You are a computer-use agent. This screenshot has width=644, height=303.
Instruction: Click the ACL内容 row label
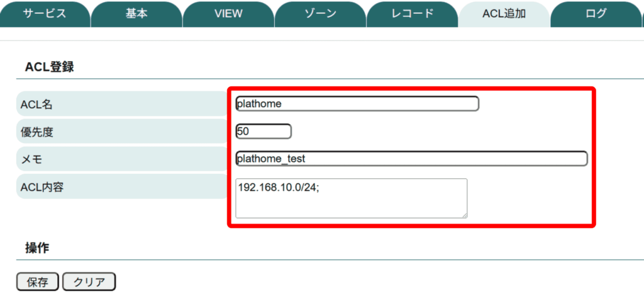coord(42,187)
